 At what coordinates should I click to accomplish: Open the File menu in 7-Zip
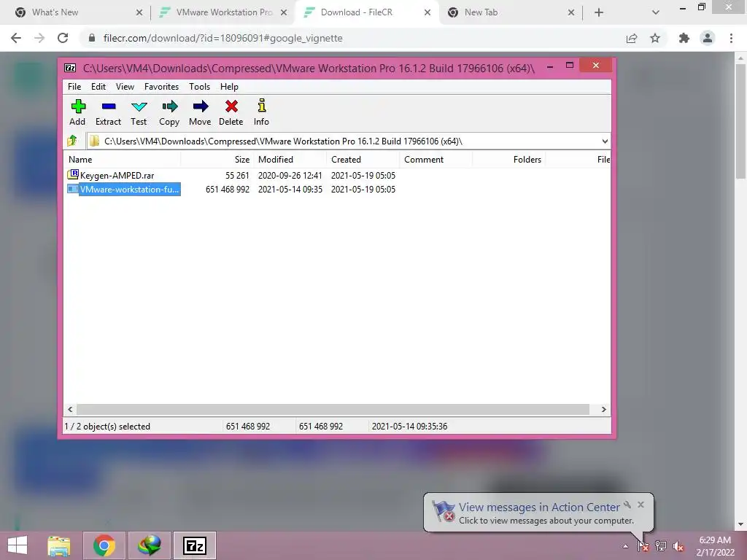(74, 87)
